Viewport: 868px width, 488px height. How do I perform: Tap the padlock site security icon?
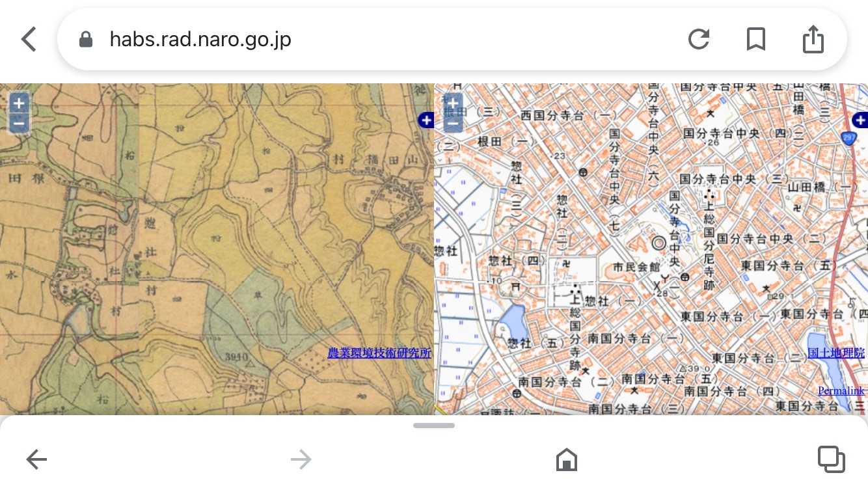coord(85,40)
